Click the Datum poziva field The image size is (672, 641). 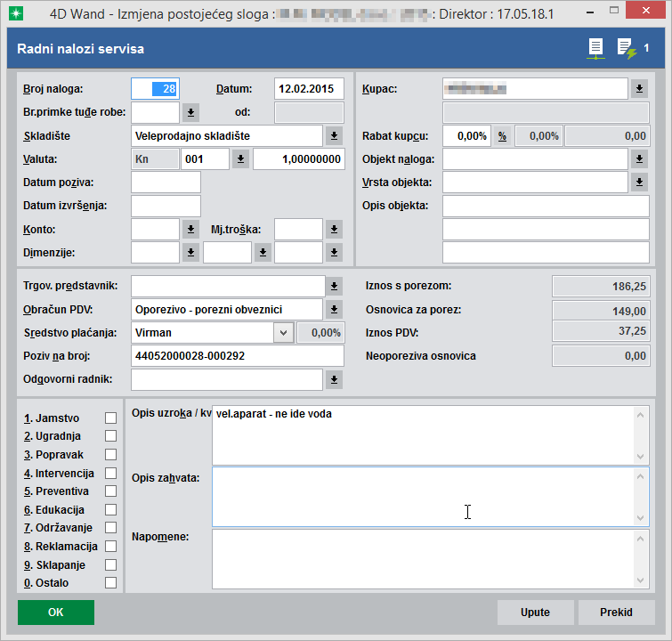click(x=166, y=183)
